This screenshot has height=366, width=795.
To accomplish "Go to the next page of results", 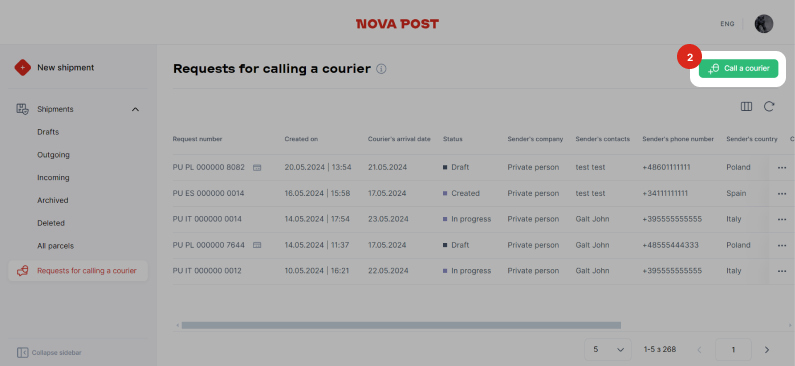I will 767,349.
